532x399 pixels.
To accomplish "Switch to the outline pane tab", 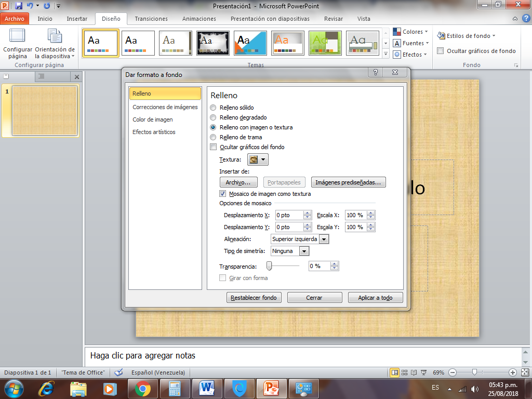I will pyautogui.click(x=42, y=77).
